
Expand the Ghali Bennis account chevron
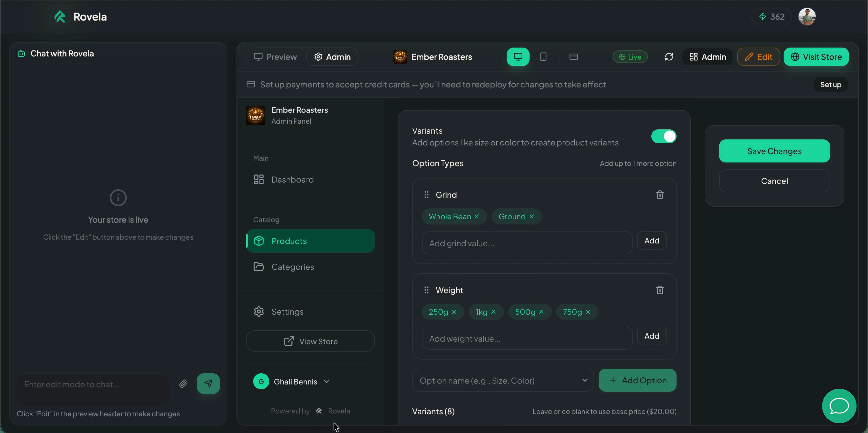326,381
